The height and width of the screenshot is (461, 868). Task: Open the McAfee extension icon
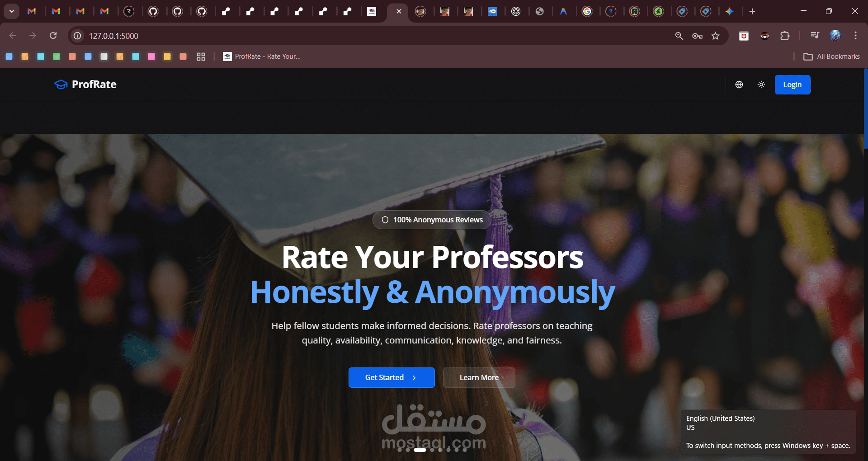tap(744, 36)
